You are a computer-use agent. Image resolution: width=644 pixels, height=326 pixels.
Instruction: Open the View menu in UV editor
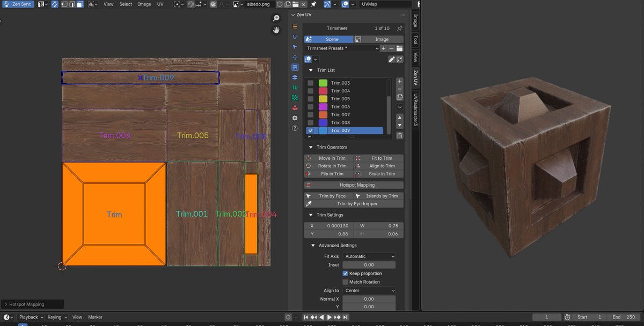[108, 4]
